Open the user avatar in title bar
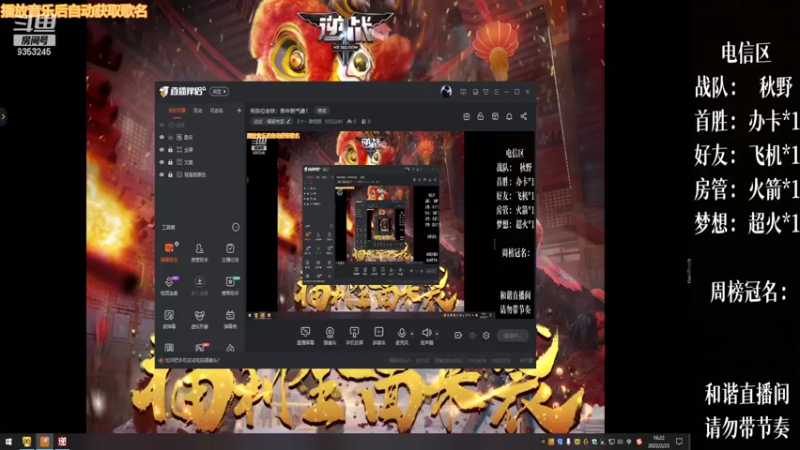This screenshot has width=800, height=450. coord(446,92)
